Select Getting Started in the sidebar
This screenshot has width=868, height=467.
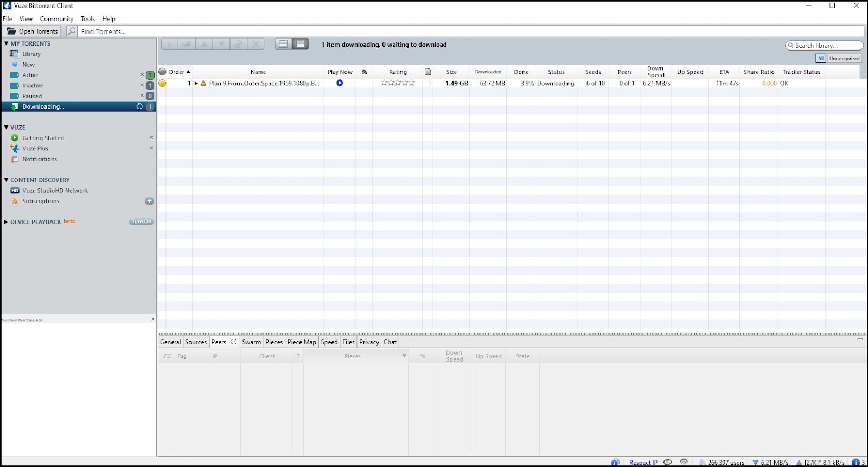tap(43, 138)
